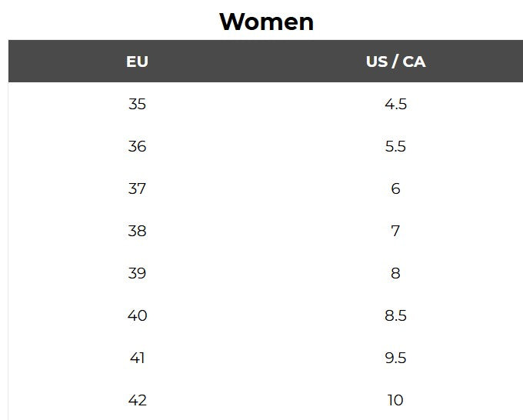Click US / CA size 4.5 cell

(395, 104)
